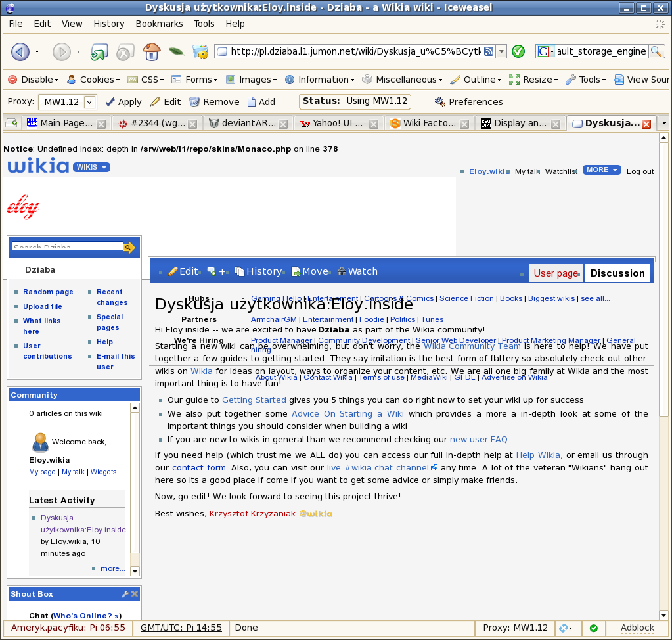
Task: Open the File menu
Action: (x=16, y=24)
